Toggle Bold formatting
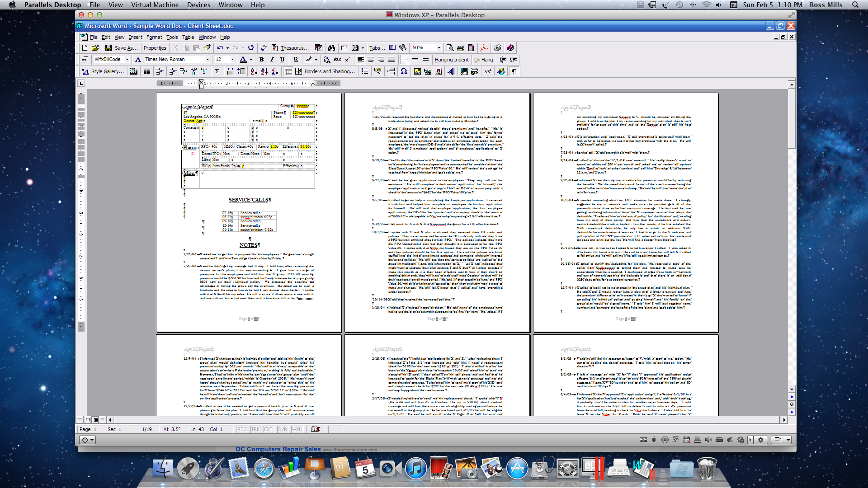Viewport: 868px width, 488px height. coord(261,59)
